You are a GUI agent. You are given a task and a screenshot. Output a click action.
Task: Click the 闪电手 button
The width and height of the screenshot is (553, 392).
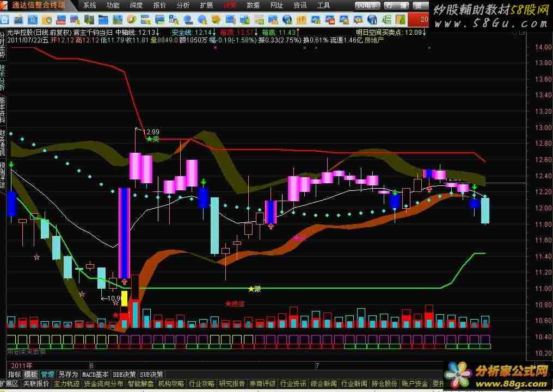coord(367,5)
